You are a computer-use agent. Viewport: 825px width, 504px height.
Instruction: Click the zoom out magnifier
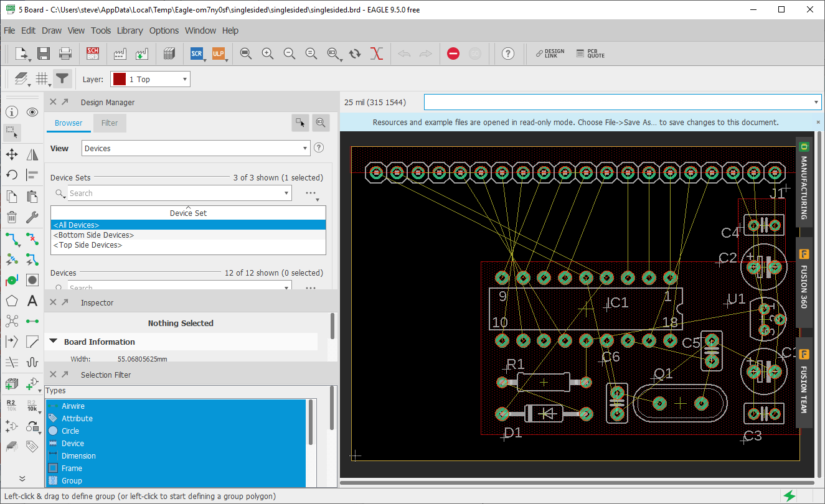(x=290, y=54)
